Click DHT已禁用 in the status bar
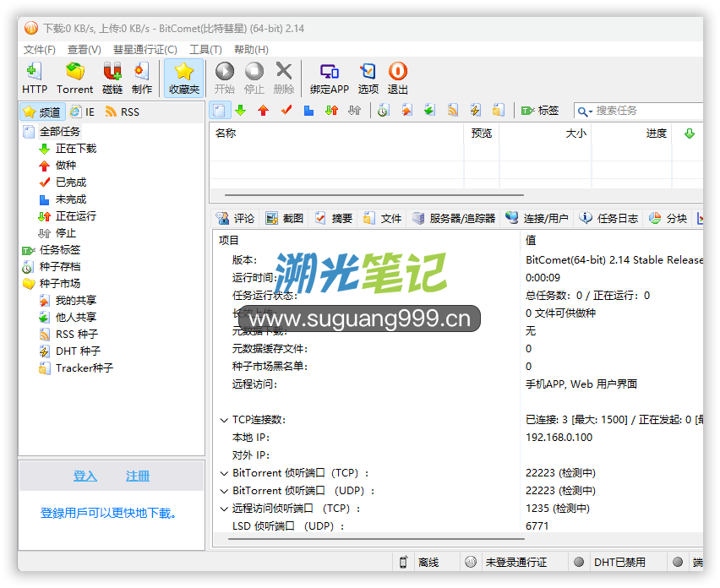 pyautogui.click(x=619, y=563)
